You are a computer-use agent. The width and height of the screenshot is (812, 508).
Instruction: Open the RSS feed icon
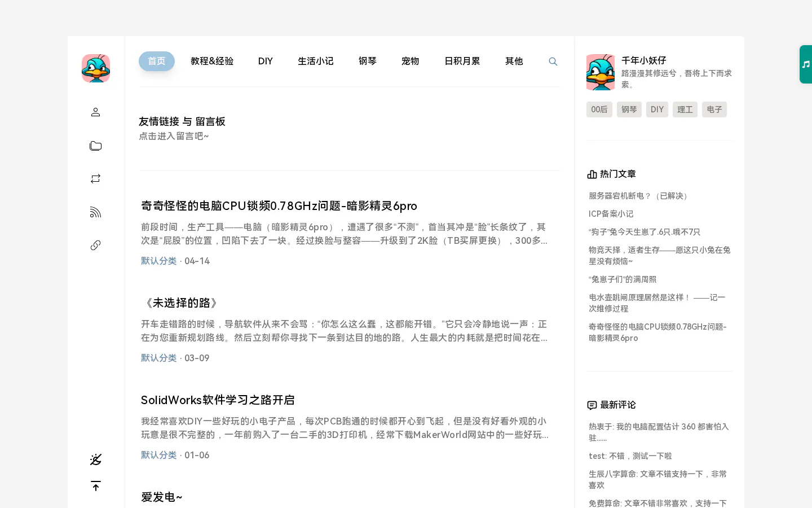[96, 212]
